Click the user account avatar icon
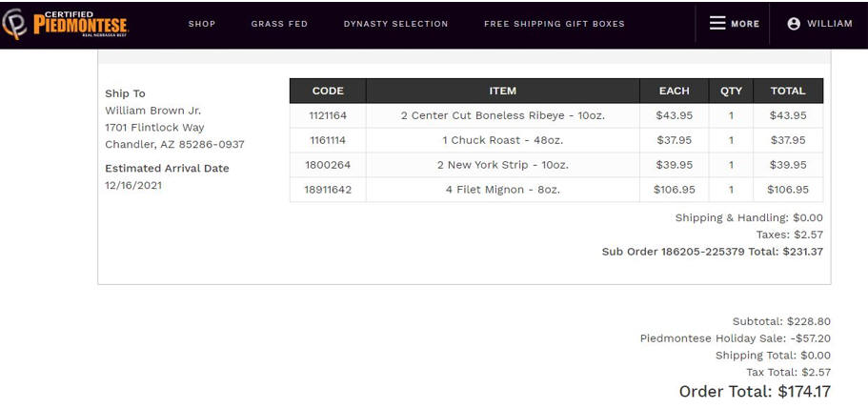Viewport: 868px width, 409px height. [794, 24]
